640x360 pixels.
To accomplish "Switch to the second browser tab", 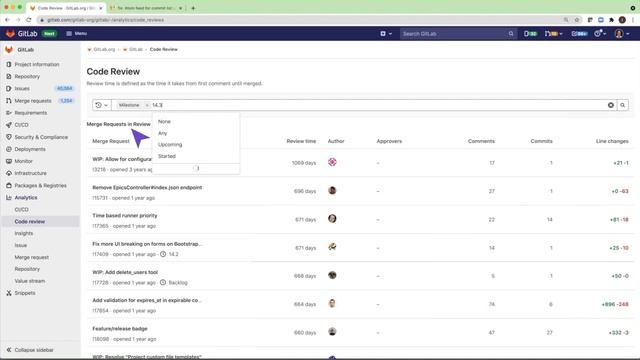I will pyautogui.click(x=146, y=8).
